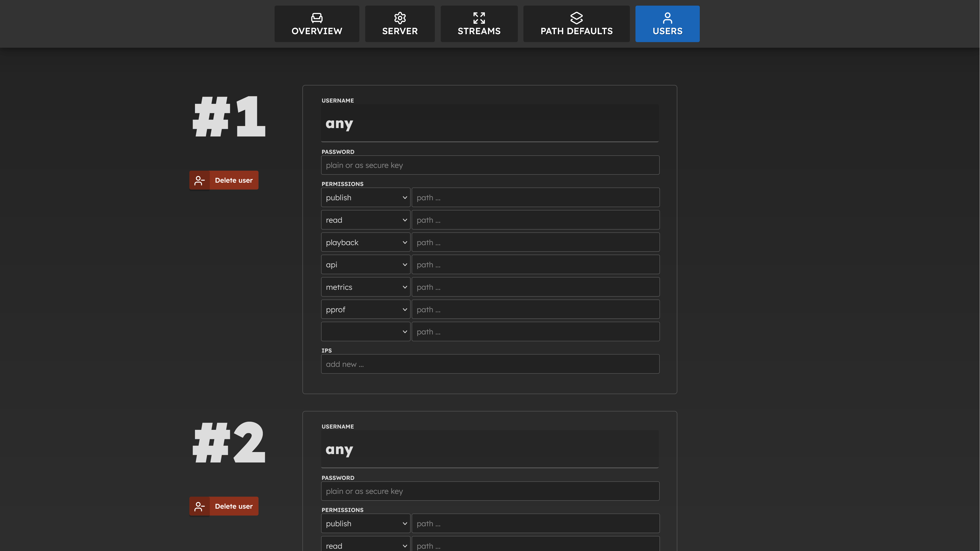980x551 pixels.
Task: Click the IPS add new field
Action: 490,364
